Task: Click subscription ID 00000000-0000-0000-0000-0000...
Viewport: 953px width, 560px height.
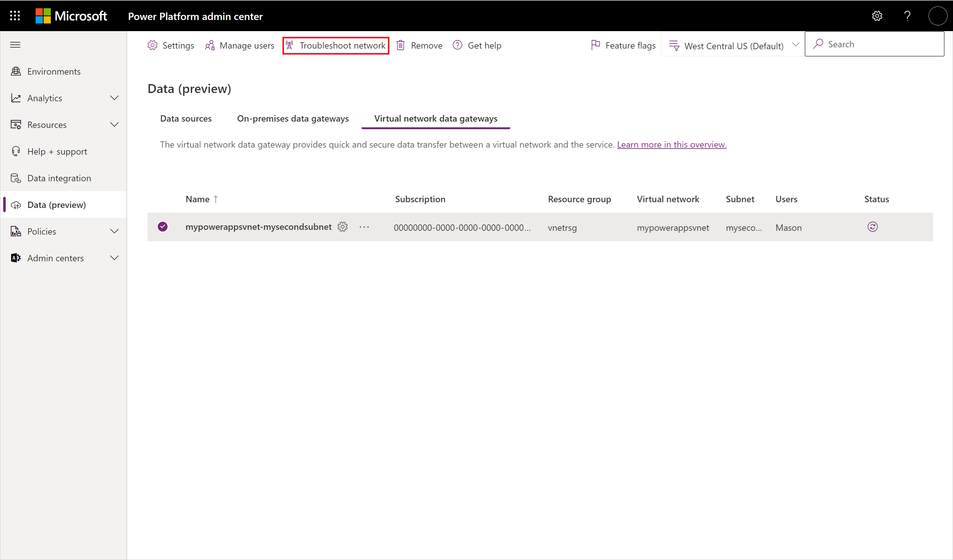Action: (x=462, y=228)
